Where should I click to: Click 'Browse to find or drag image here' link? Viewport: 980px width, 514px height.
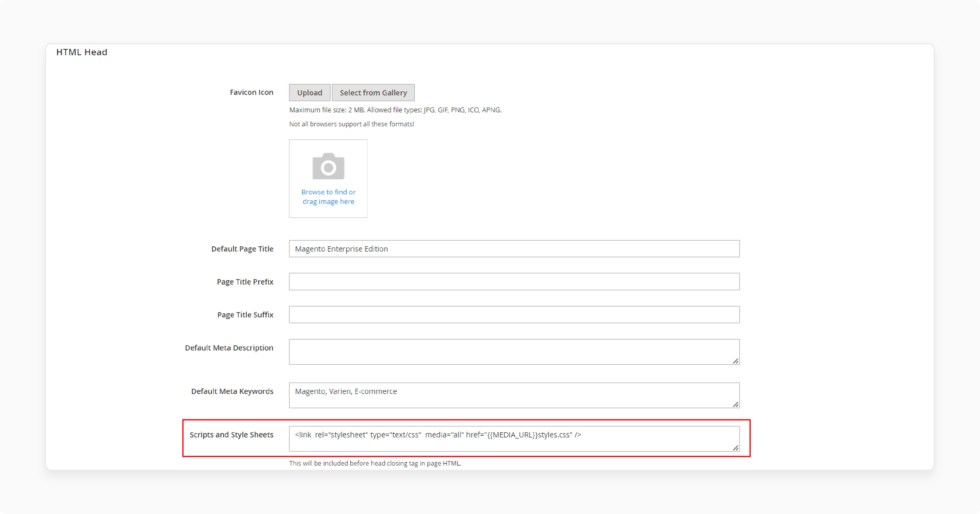pyautogui.click(x=328, y=197)
